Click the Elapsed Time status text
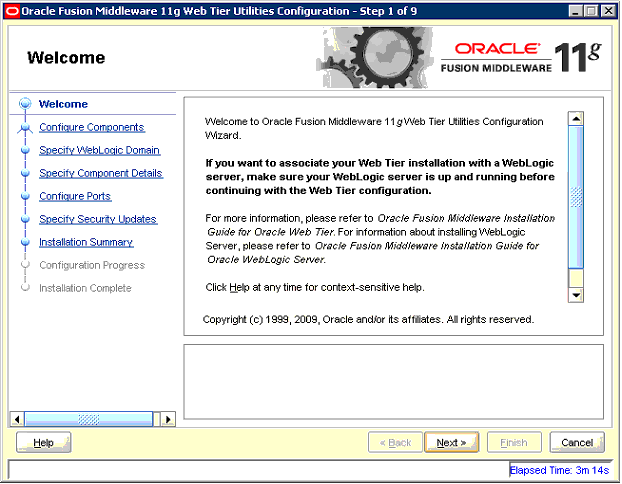Viewport: 622px width, 484px height. coord(559,471)
